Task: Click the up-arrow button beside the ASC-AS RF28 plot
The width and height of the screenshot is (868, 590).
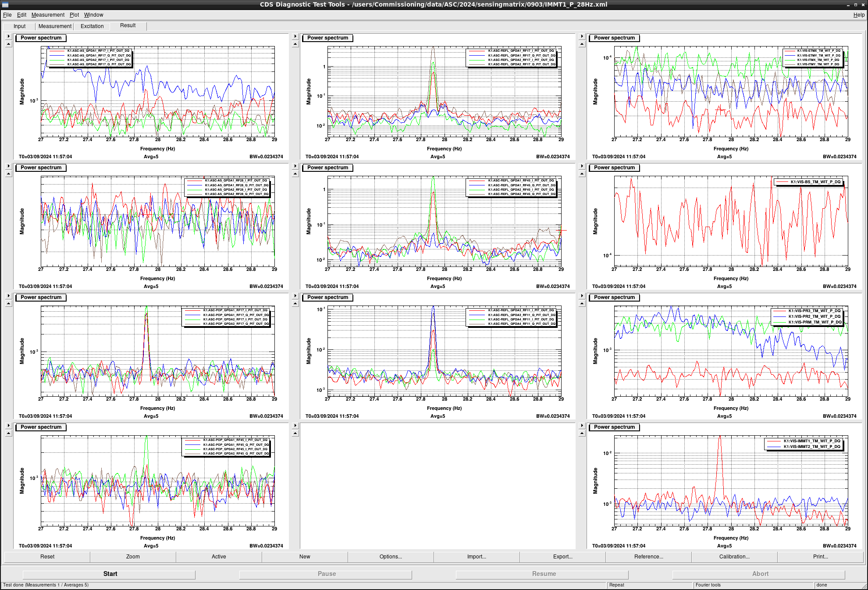Action: pyautogui.click(x=8, y=174)
